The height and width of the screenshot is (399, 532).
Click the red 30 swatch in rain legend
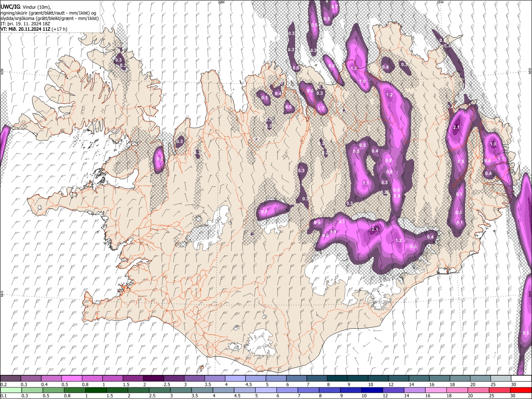tap(521, 390)
